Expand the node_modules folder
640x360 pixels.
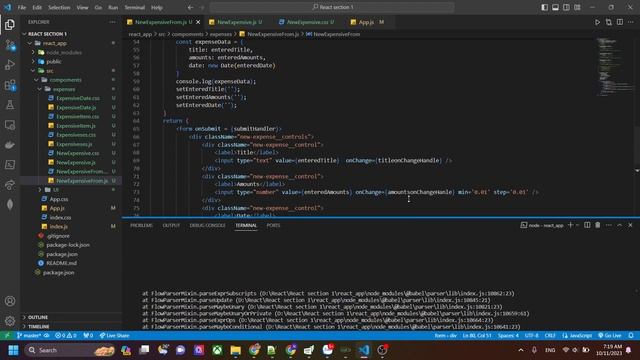[x=33, y=52]
